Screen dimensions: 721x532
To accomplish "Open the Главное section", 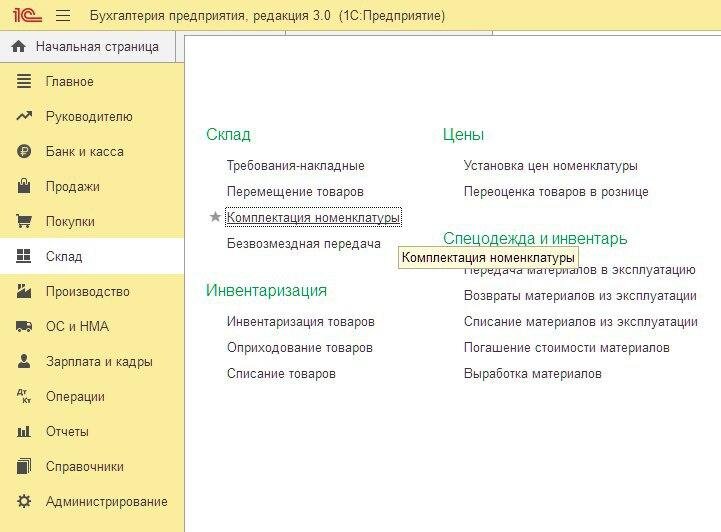I will tap(69, 81).
